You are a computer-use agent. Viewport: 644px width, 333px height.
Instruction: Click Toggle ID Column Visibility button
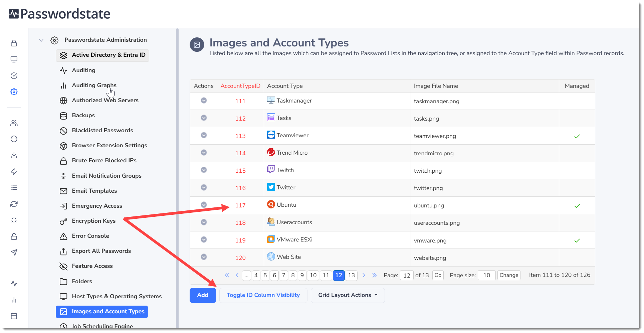263,295
